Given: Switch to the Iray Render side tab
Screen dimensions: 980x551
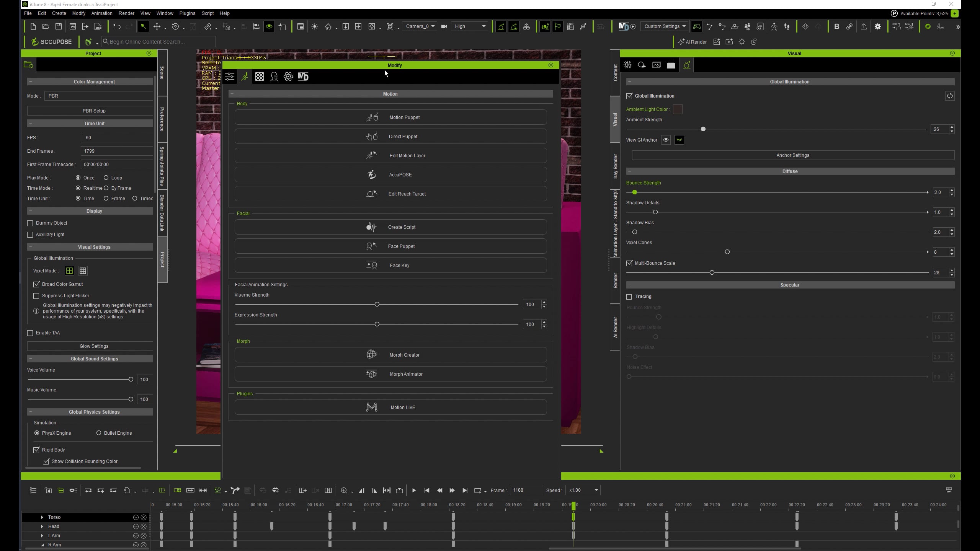Looking at the screenshot, I should point(615,166).
